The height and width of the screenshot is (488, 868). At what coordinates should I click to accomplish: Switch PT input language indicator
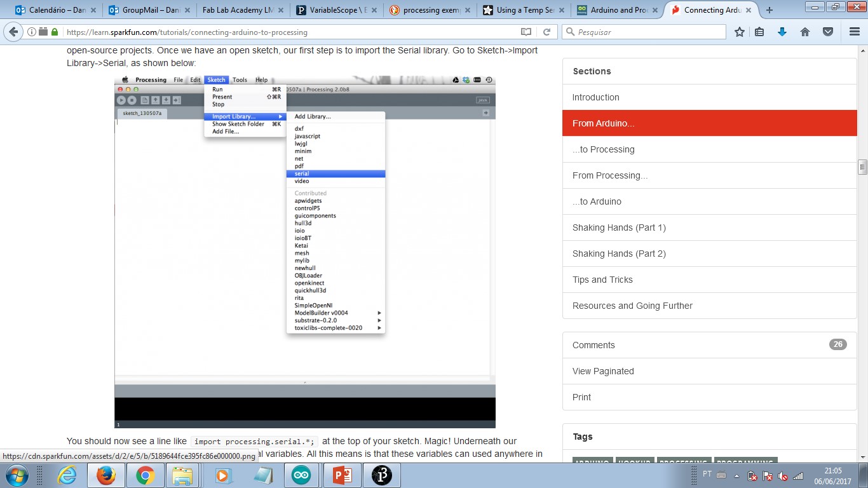point(707,474)
